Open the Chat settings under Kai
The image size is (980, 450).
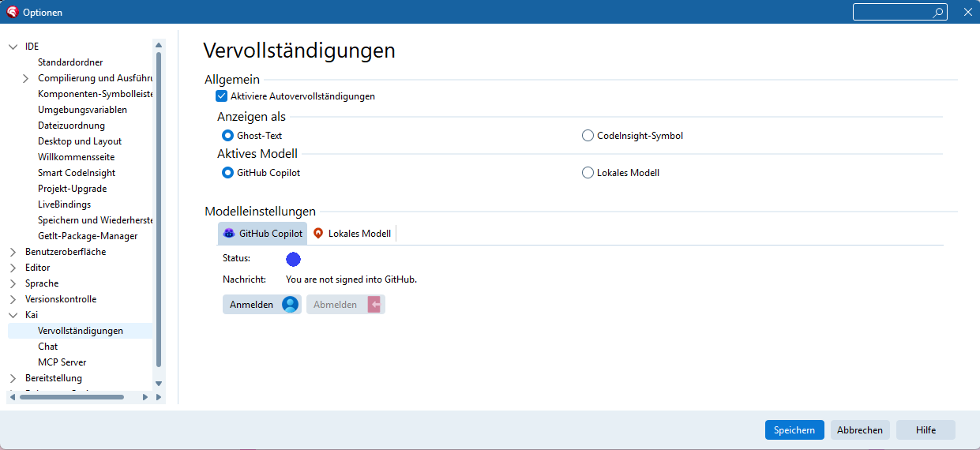[47, 347]
